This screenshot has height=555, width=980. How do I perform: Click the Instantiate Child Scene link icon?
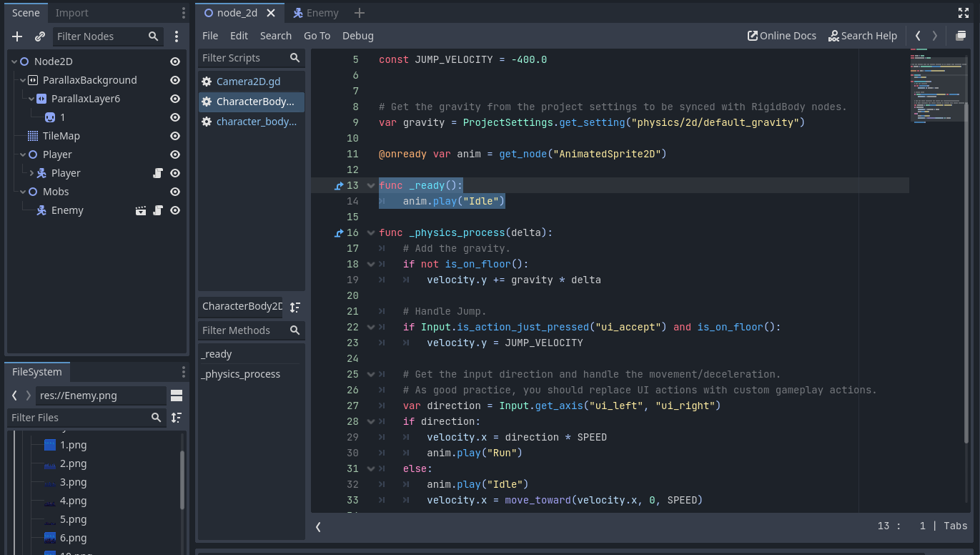tap(40, 36)
